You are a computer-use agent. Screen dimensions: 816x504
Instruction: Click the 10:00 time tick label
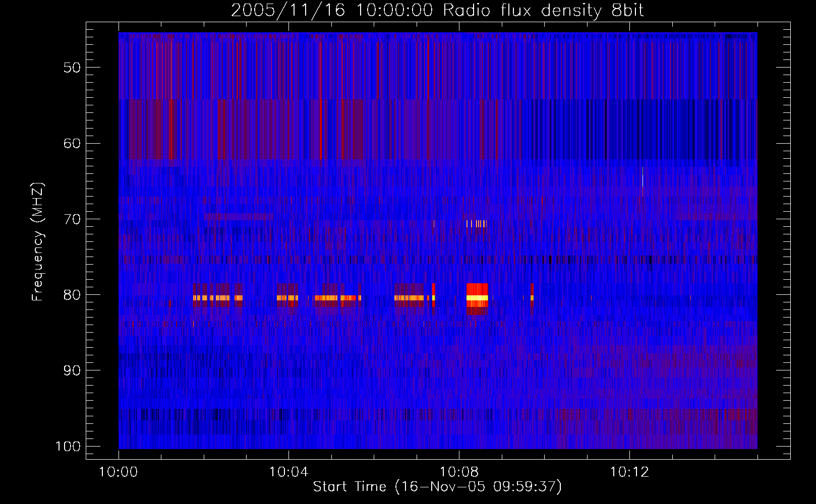tap(119, 472)
